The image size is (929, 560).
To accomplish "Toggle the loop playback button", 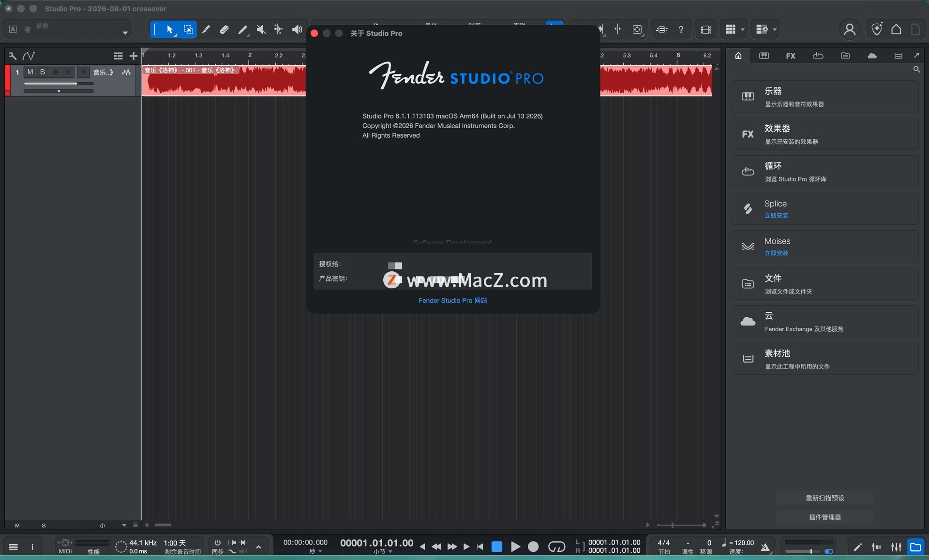I will pos(556,546).
